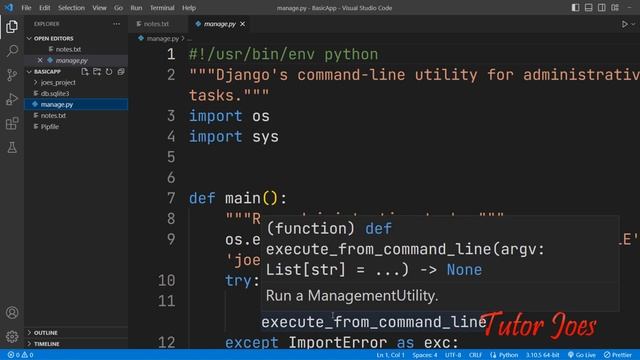Click Ln 1, Col 1 cursor position
Screen dimensions: 640x360
point(390,355)
